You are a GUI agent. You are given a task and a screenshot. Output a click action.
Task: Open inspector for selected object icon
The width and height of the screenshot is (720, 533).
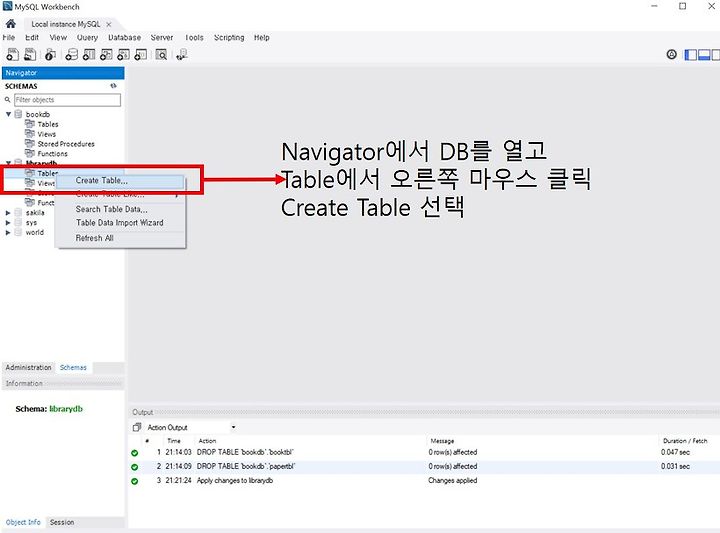pyautogui.click(x=50, y=55)
